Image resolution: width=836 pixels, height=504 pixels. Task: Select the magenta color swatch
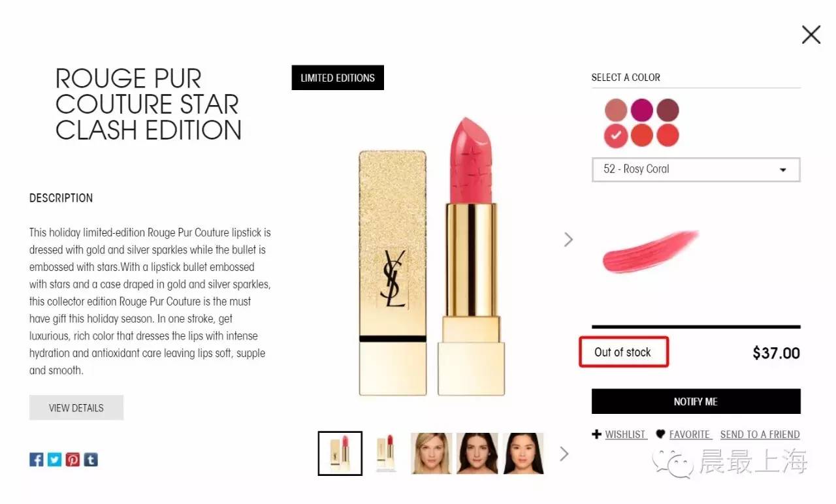(642, 110)
